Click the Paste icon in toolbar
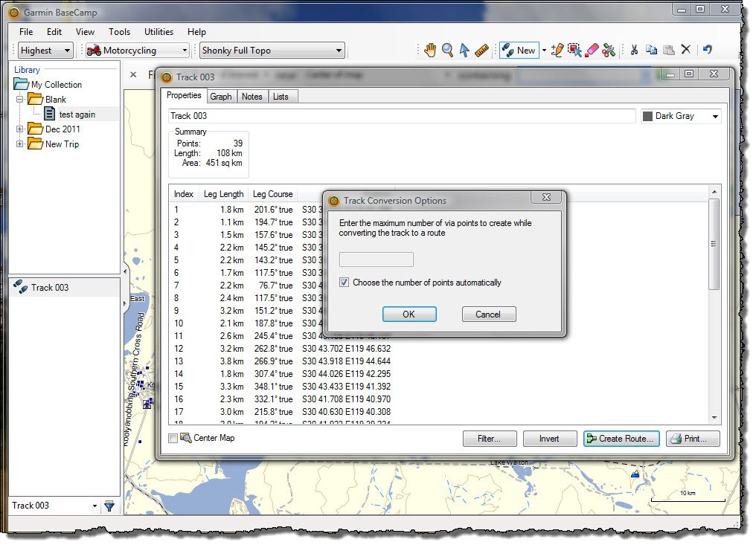This screenshot has width=756, height=545. (669, 50)
